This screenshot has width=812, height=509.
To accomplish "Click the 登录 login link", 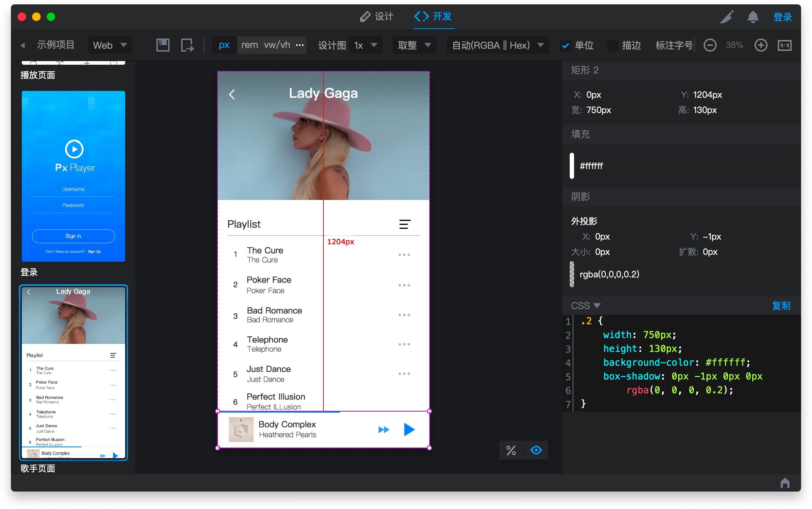I will (782, 17).
